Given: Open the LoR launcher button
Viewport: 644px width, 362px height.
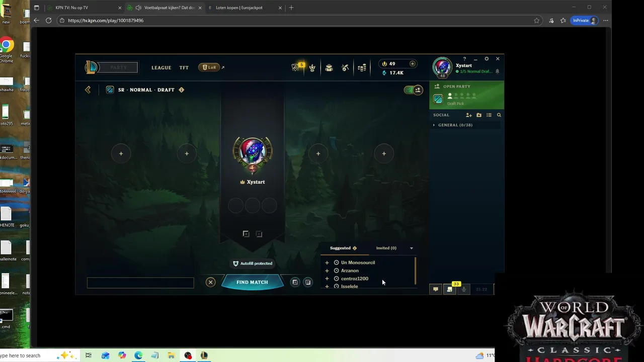Looking at the screenshot, I should pos(209,67).
